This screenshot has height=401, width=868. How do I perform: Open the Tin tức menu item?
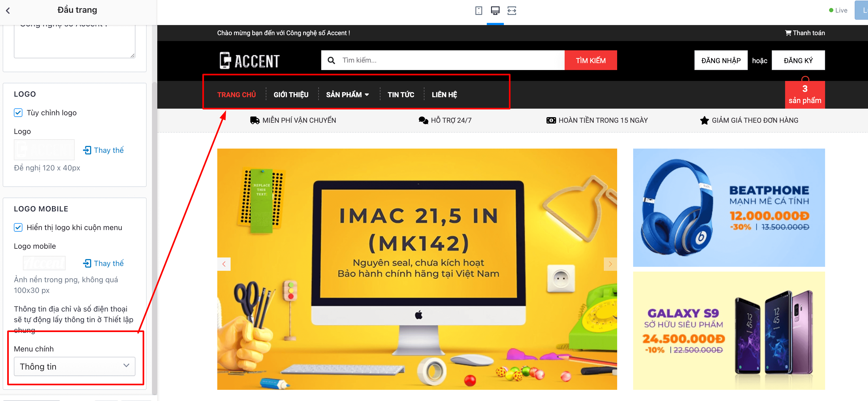pyautogui.click(x=401, y=95)
